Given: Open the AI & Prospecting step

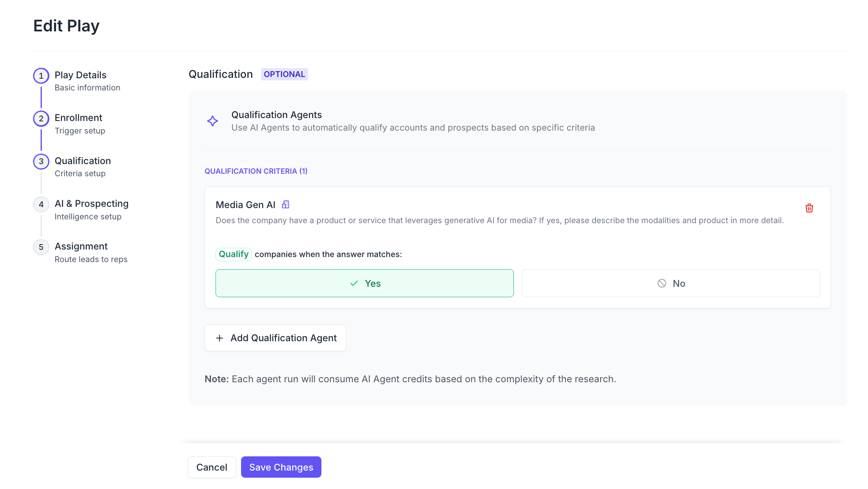Looking at the screenshot, I should (91, 204).
